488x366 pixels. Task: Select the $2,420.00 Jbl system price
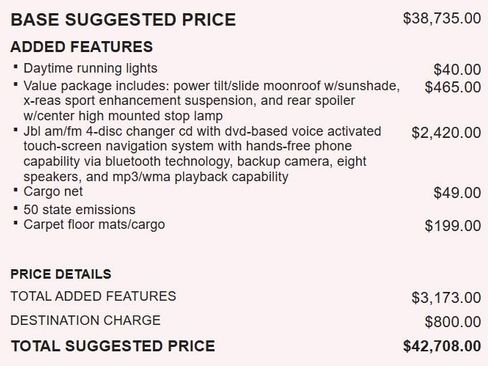click(x=446, y=133)
